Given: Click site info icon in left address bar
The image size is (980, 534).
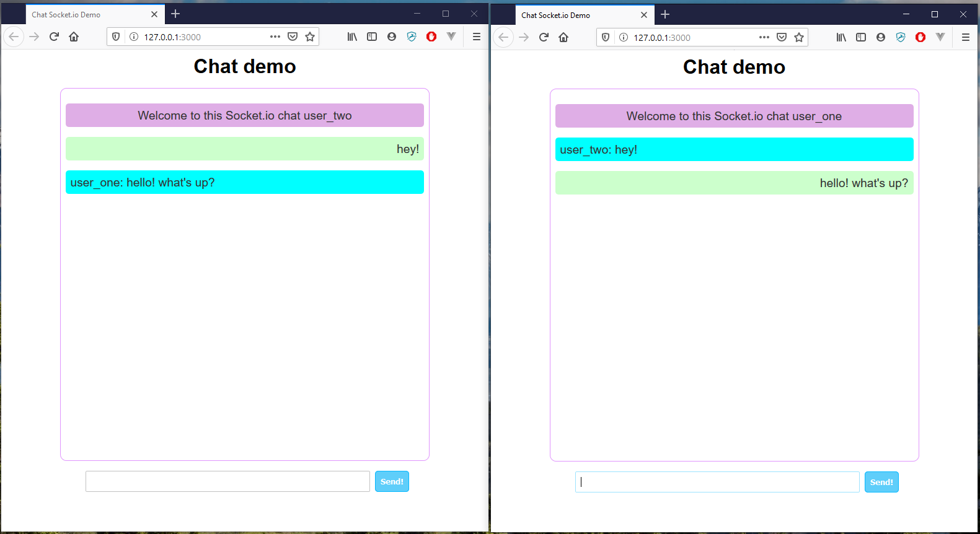Looking at the screenshot, I should coord(133,37).
